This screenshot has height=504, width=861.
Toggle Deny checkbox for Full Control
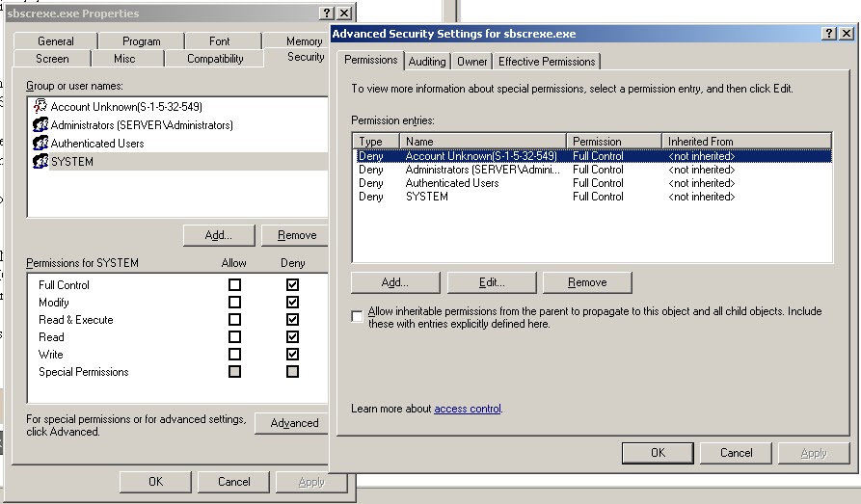(293, 284)
